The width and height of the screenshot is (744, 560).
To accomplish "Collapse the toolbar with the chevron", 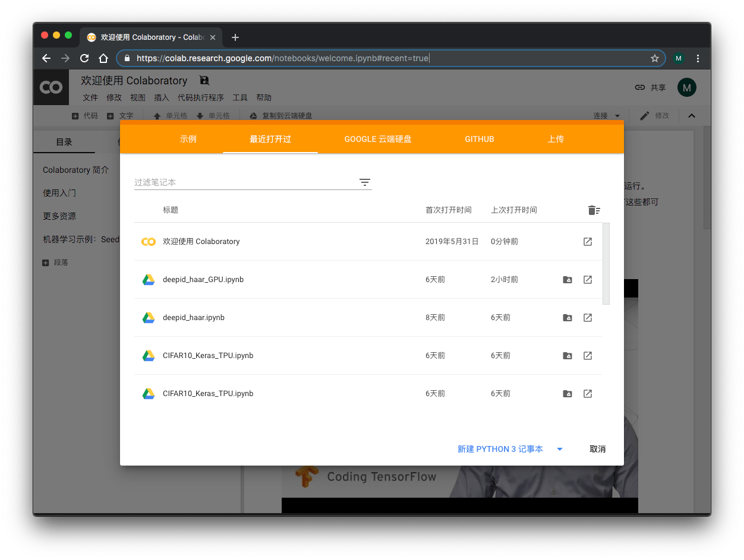I will click(x=691, y=115).
